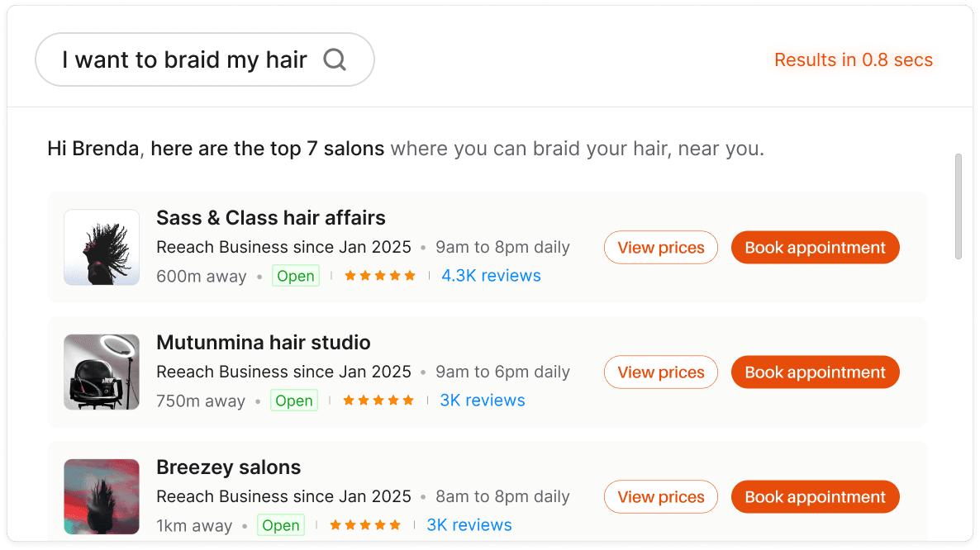Select the Open badge on Sass & Class
This screenshot has height=550, width=980.
296,276
